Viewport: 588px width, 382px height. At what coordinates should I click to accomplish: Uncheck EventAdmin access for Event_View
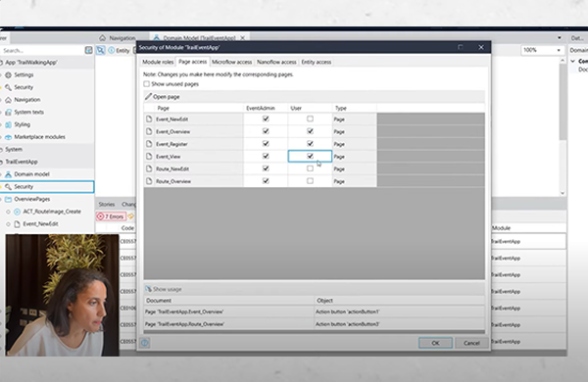click(266, 156)
